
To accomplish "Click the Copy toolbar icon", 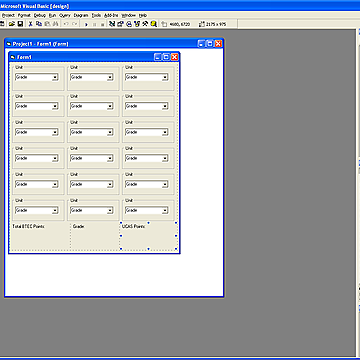I will (x=39, y=24).
